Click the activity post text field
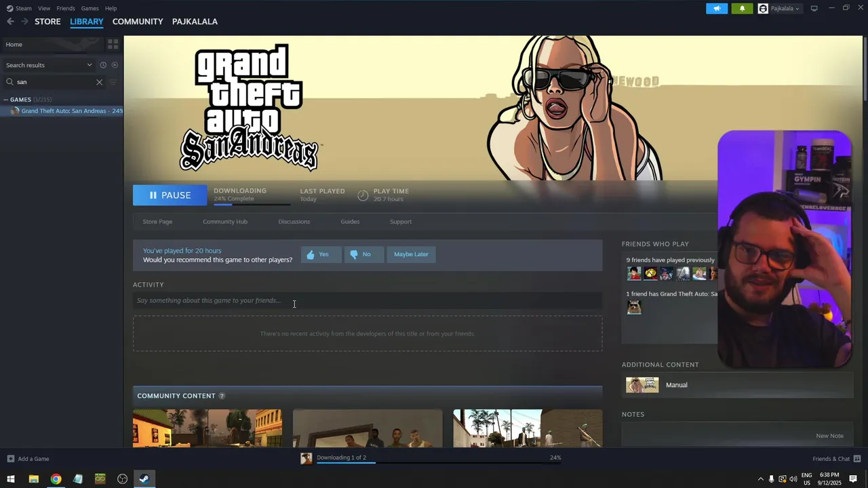The height and width of the screenshot is (488, 868). [367, 301]
